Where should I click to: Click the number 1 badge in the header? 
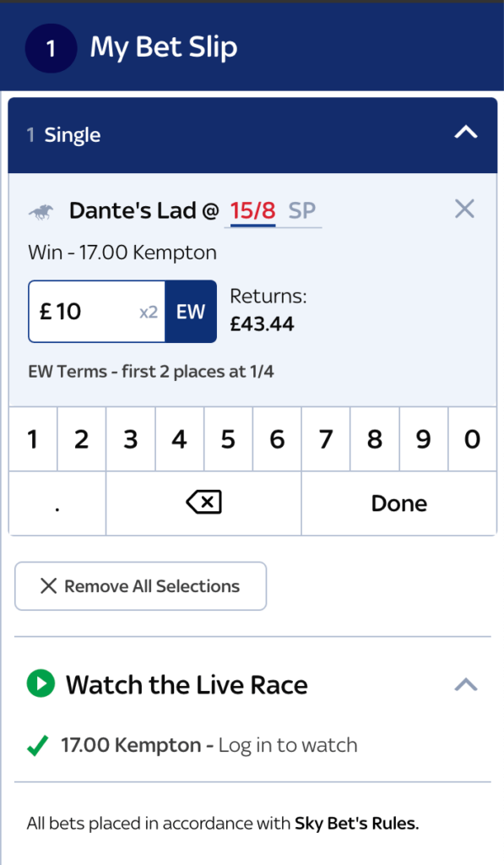(51, 48)
